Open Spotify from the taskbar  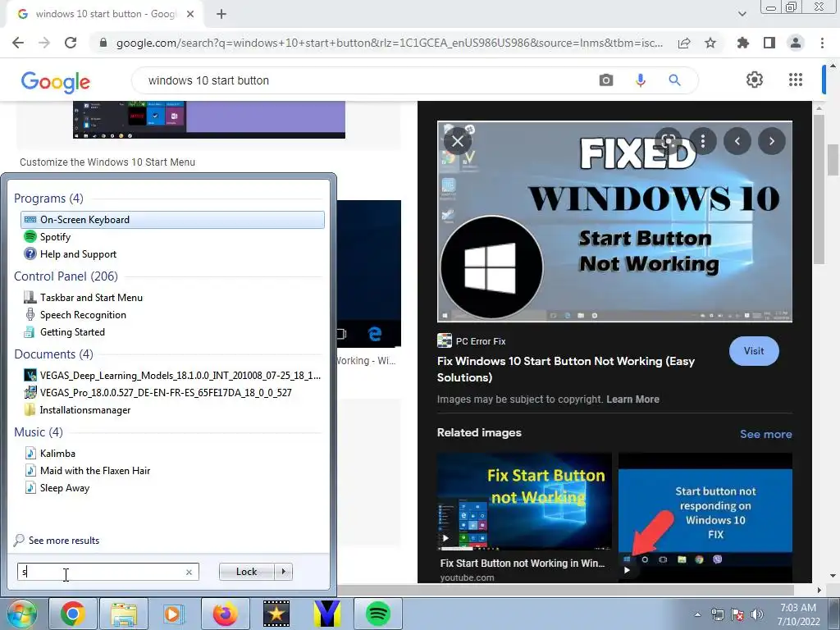[x=378, y=614]
